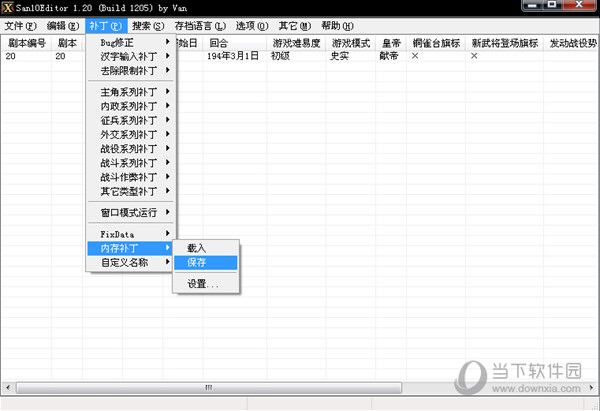
Task: Select the 史实 game mode cell
Action: 339,56
